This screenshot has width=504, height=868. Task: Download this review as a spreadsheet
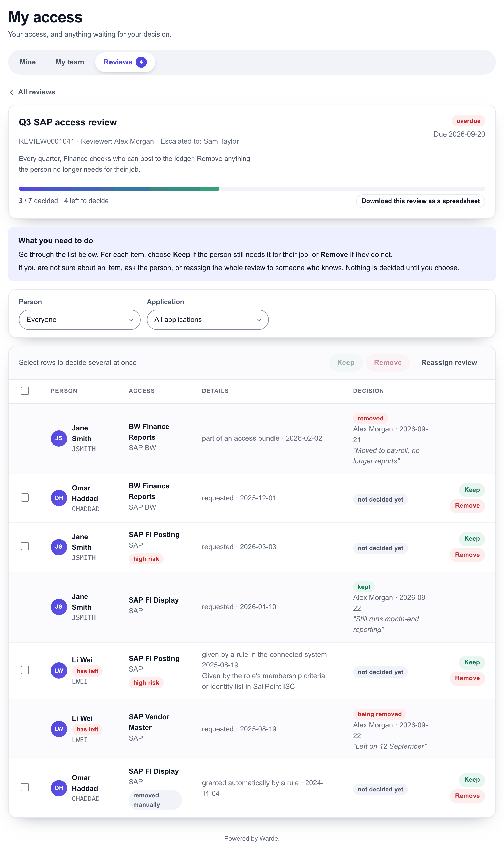pos(421,201)
